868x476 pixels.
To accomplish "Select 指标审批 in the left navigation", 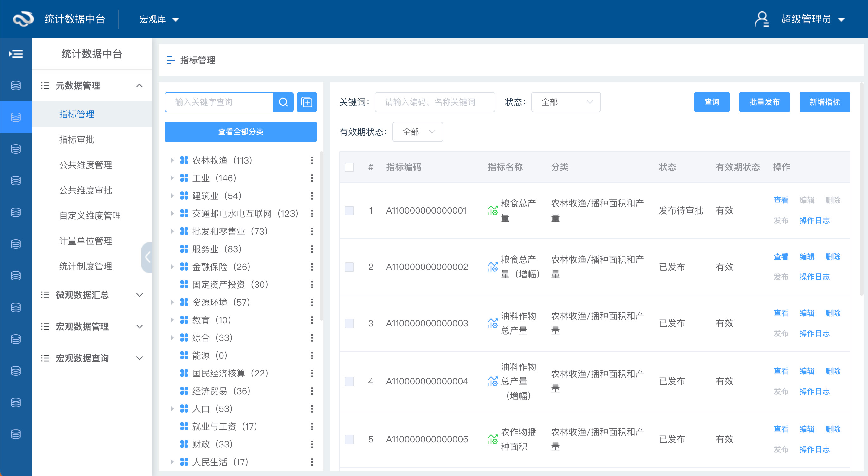I will pos(76,139).
